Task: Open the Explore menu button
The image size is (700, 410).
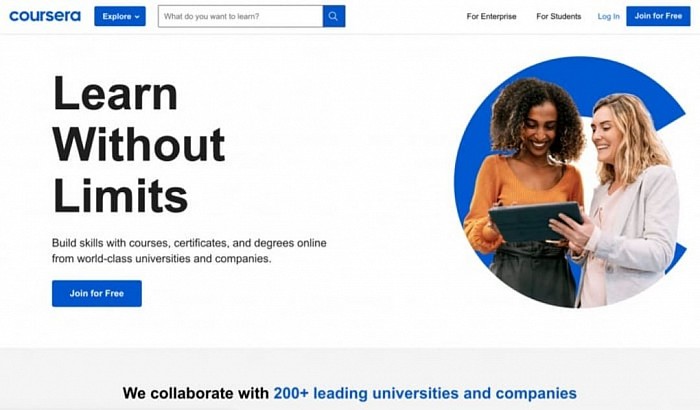Action: click(x=120, y=16)
